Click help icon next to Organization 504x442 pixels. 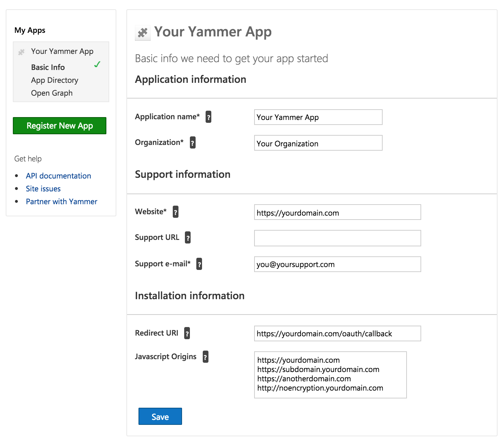pos(193,142)
